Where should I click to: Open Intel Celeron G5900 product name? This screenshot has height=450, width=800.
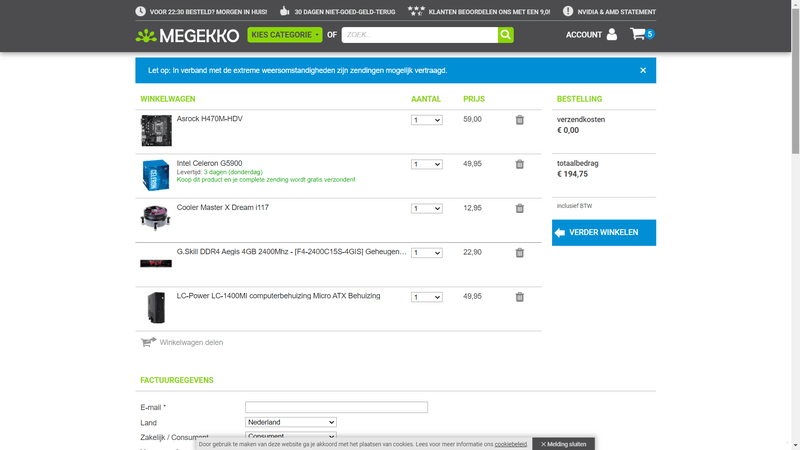(x=209, y=163)
